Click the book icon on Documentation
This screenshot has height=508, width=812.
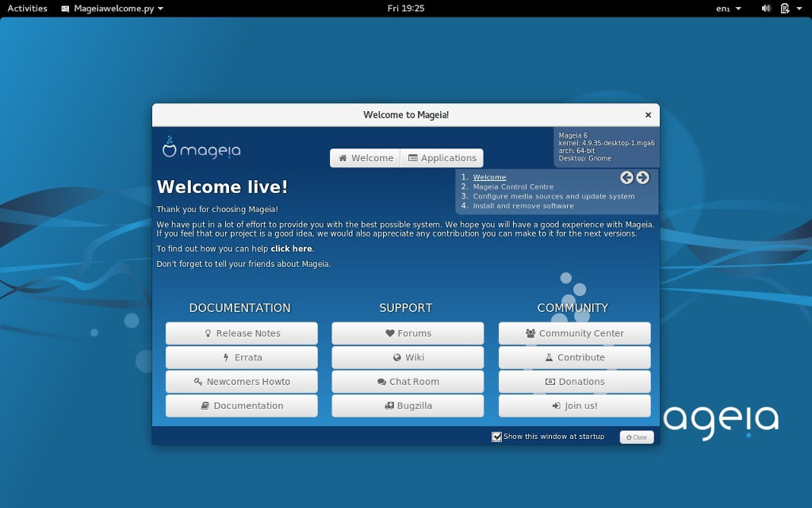[x=205, y=406]
